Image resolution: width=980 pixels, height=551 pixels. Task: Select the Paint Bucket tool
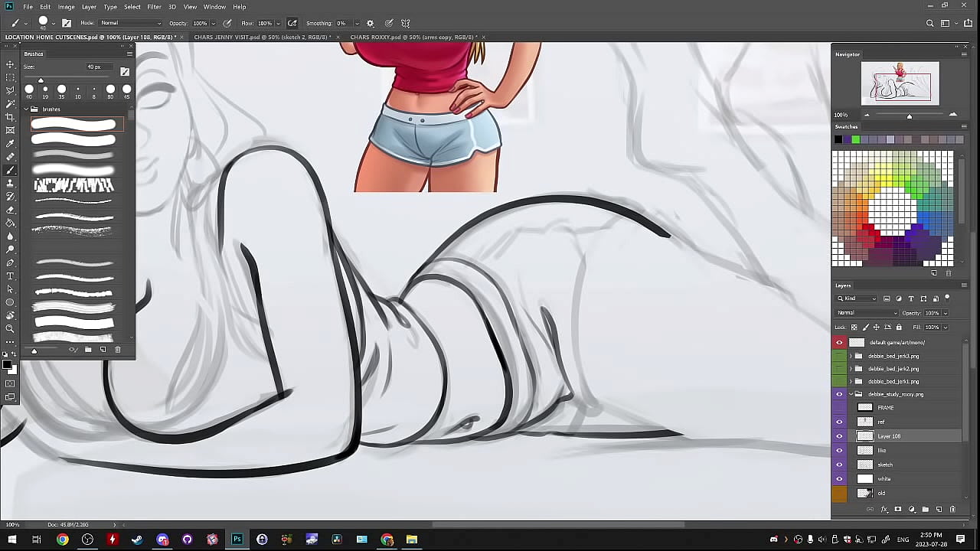coord(10,223)
